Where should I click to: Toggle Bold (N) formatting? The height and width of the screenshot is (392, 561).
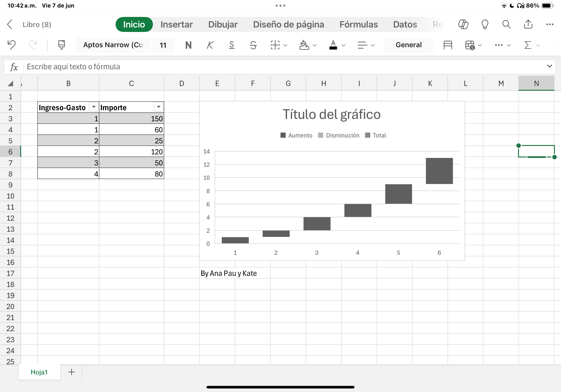(x=188, y=45)
